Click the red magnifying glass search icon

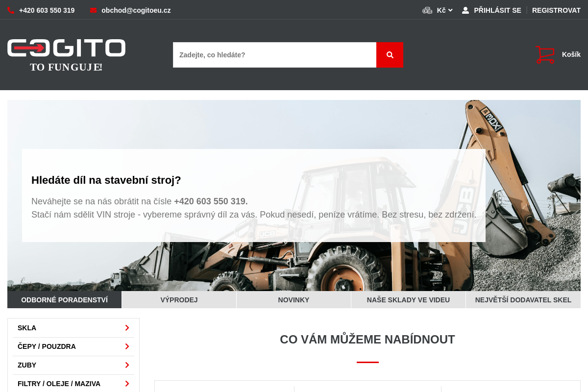tap(390, 54)
